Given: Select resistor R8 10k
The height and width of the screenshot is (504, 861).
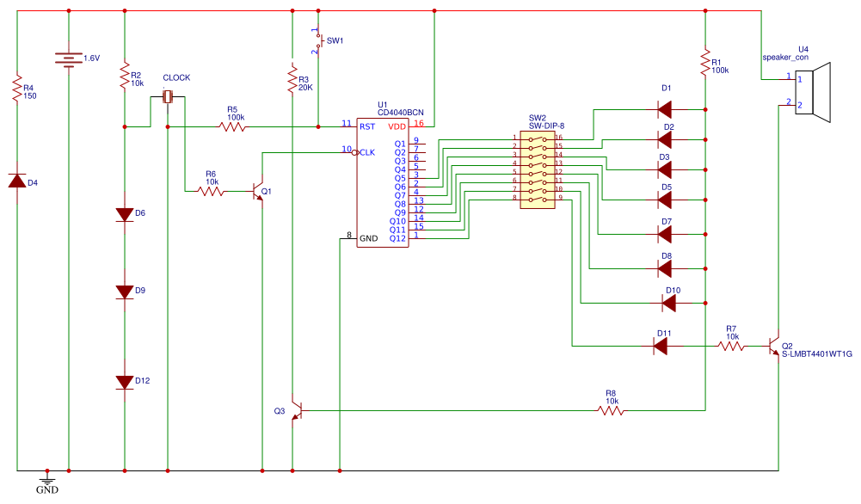Looking at the screenshot, I should [x=611, y=410].
